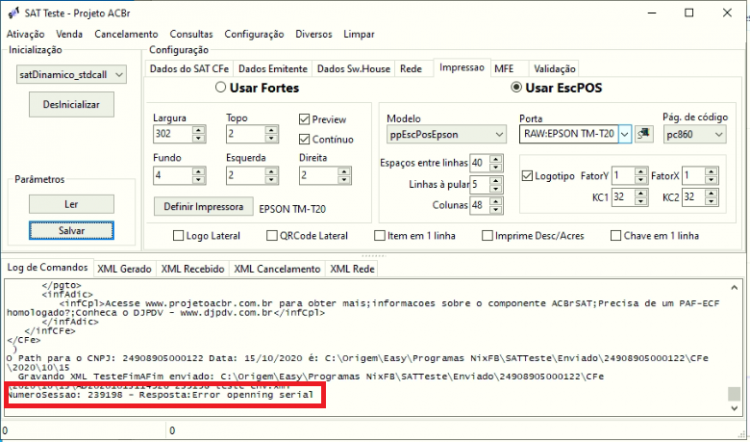The image size is (750, 442).
Task: Enable the Logo Lateral checkbox
Action: point(178,236)
